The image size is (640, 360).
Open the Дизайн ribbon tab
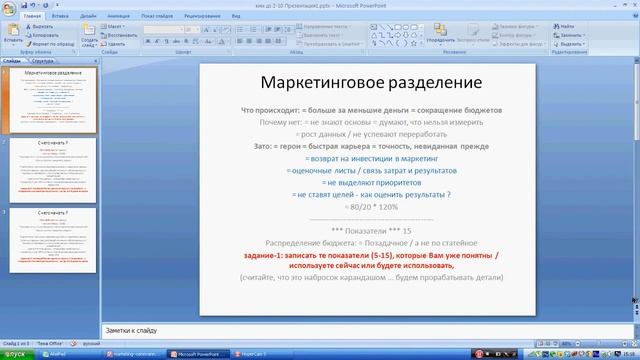88,16
